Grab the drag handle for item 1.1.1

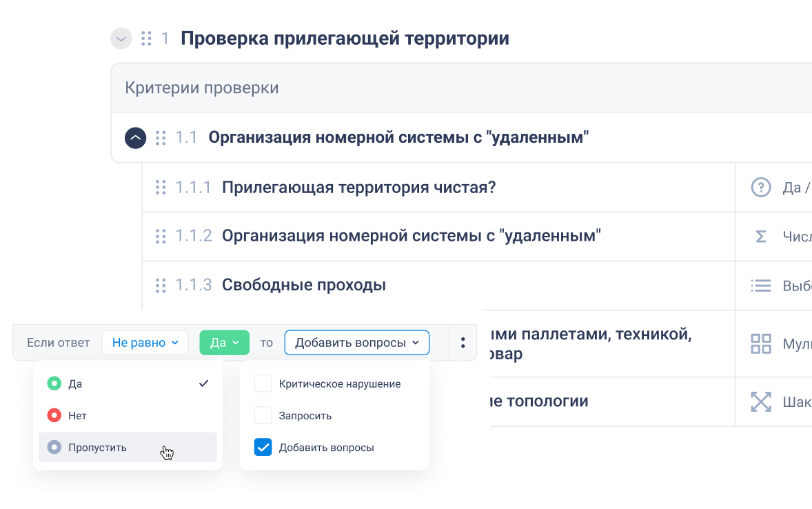(161, 187)
